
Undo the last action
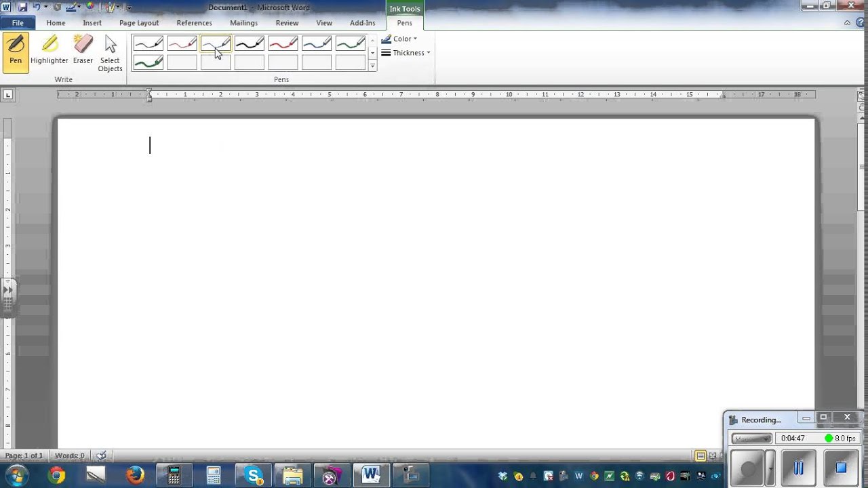(x=36, y=7)
